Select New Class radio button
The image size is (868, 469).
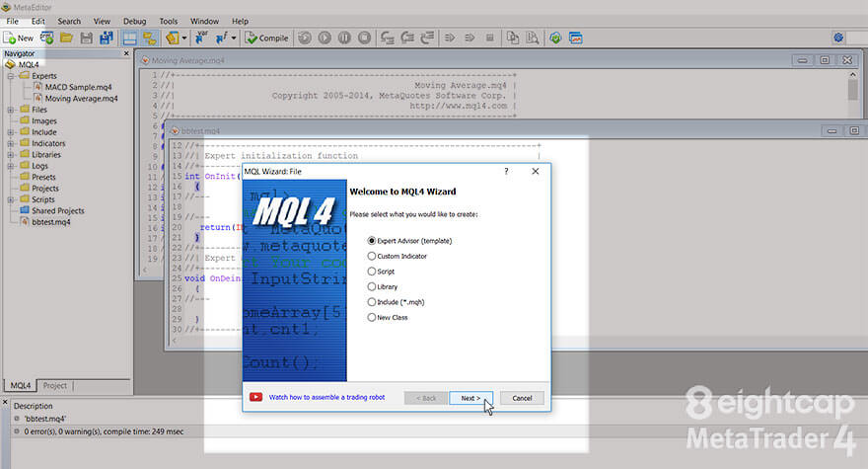click(x=372, y=317)
